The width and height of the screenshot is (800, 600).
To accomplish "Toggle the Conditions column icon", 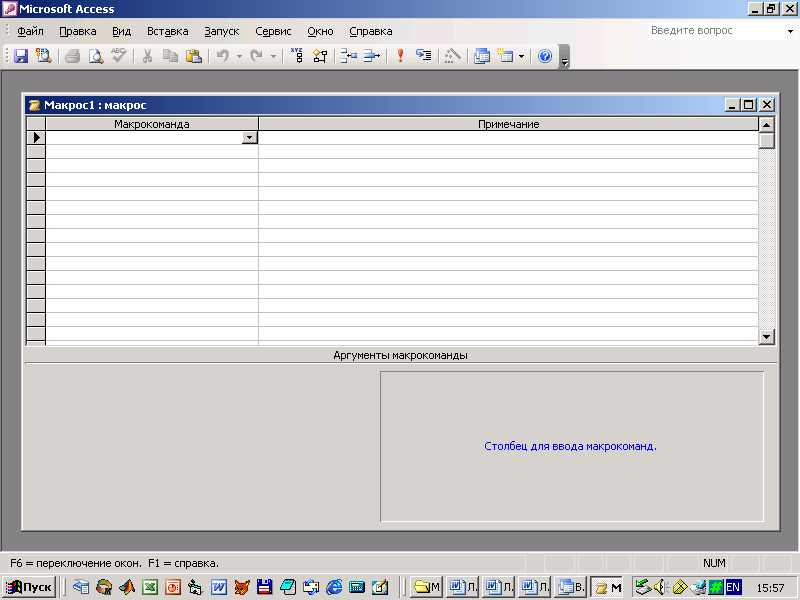I will [320, 56].
